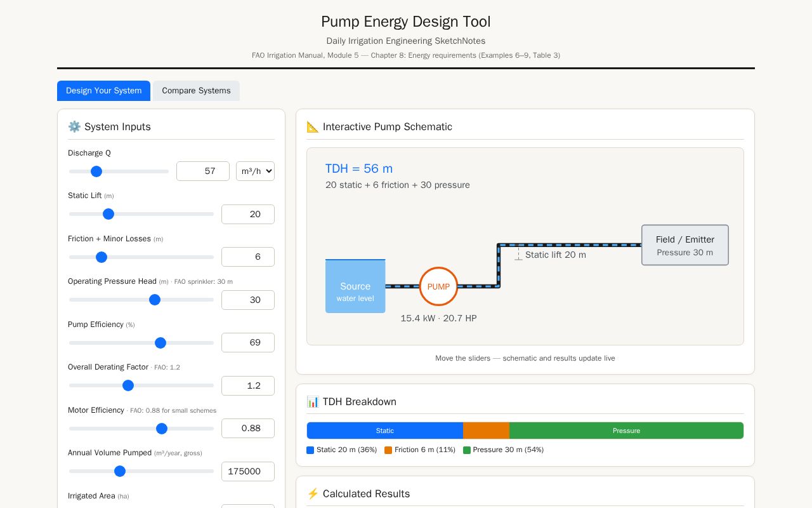Screen dimensions: 812x508
Task: Click the gear icon beside System Inputs
Action: click(x=74, y=126)
